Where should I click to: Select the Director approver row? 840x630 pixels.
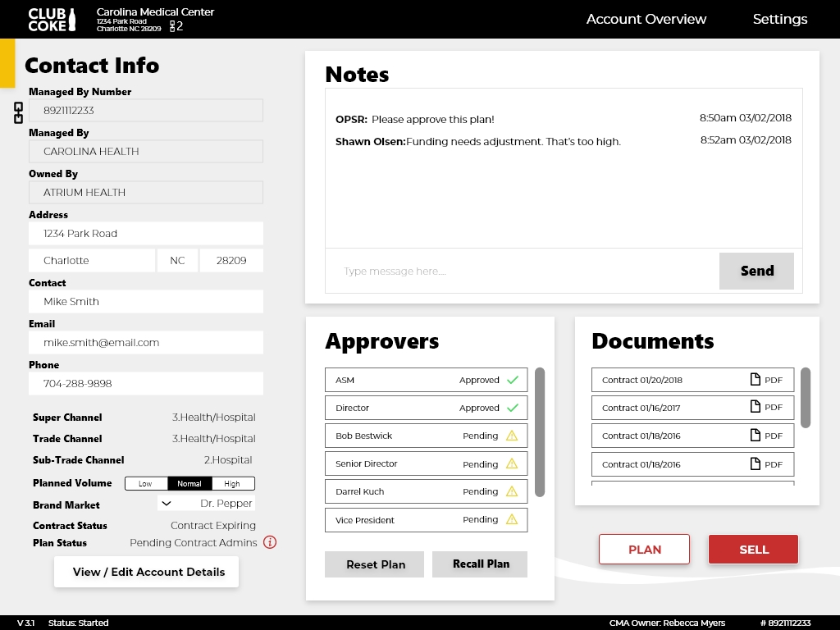point(426,408)
